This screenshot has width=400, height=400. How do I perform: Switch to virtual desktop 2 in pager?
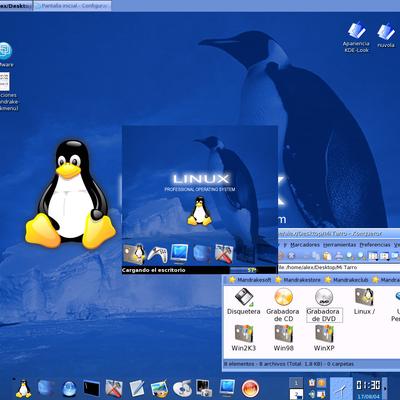point(296,394)
